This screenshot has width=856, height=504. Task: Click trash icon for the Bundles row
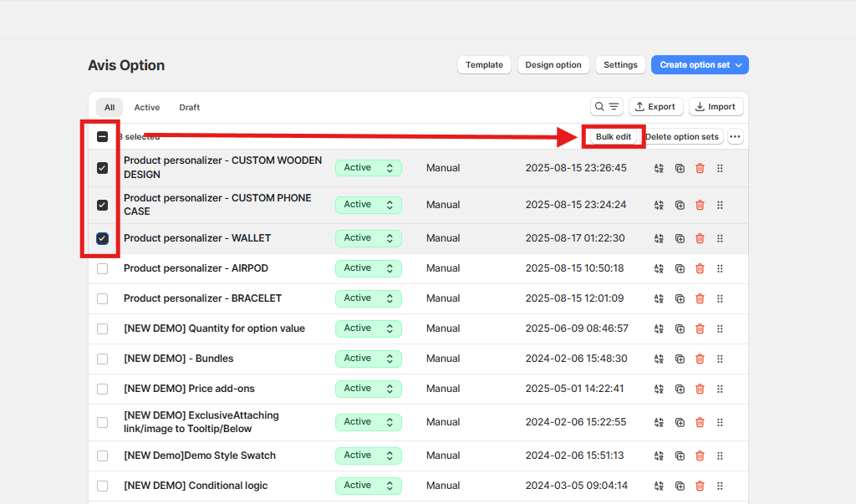700,359
